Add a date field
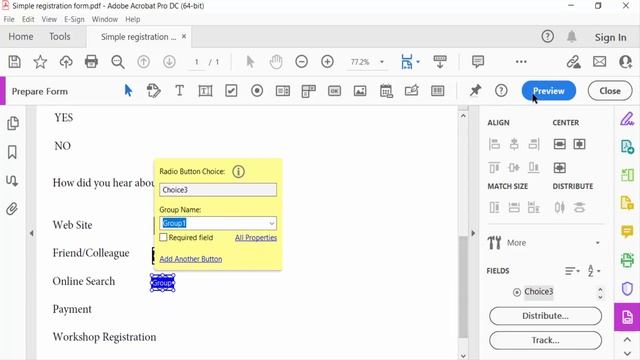Image resolution: width=640 pixels, height=360 pixels. point(386,91)
